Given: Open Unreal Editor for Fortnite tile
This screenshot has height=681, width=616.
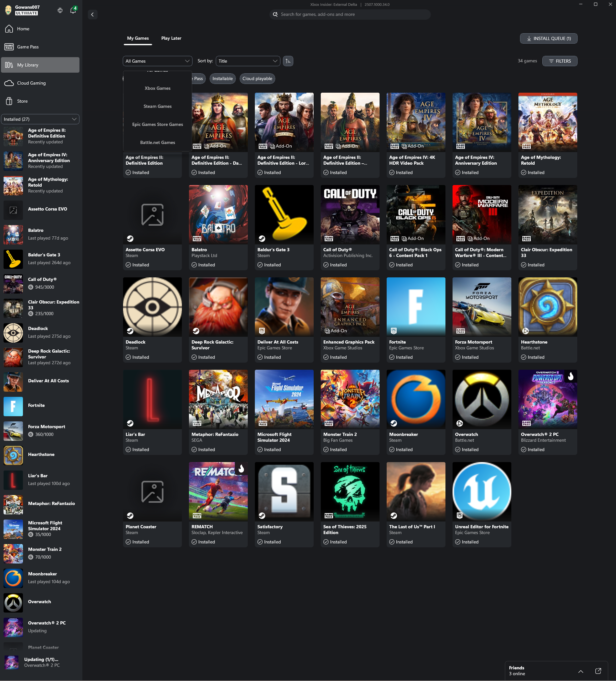Looking at the screenshot, I should tap(482, 505).
